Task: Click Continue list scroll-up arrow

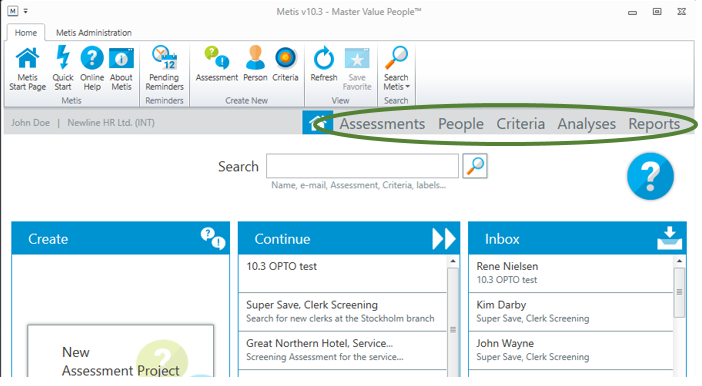Action: click(453, 261)
